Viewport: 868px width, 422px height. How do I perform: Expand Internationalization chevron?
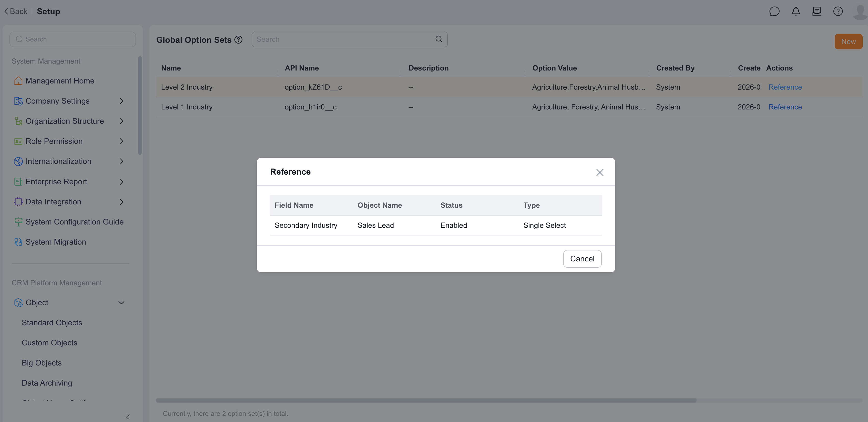pyautogui.click(x=122, y=161)
